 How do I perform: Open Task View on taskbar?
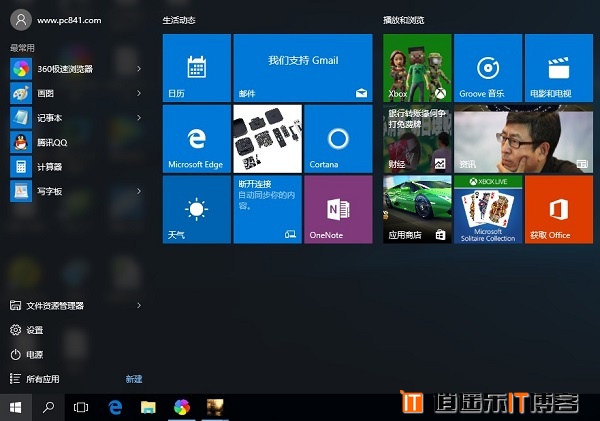coord(81,408)
